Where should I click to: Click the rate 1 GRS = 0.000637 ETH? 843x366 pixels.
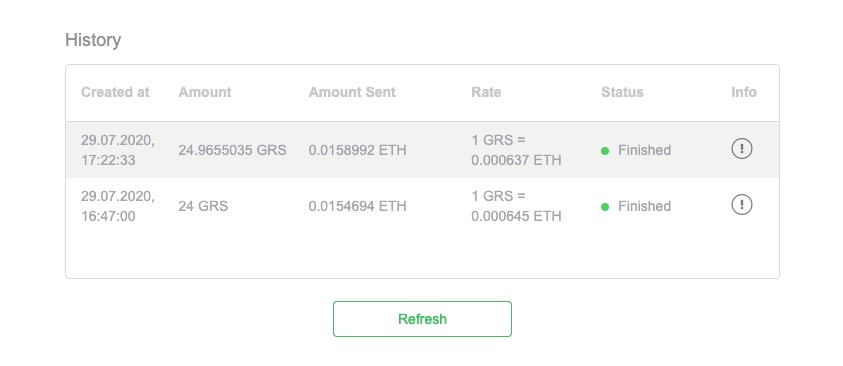[516, 150]
